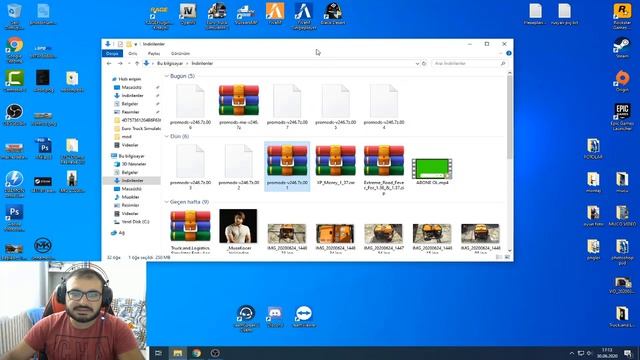640x360 pixels.
Task: Collapse the Dün (6) group
Action: coord(167,136)
